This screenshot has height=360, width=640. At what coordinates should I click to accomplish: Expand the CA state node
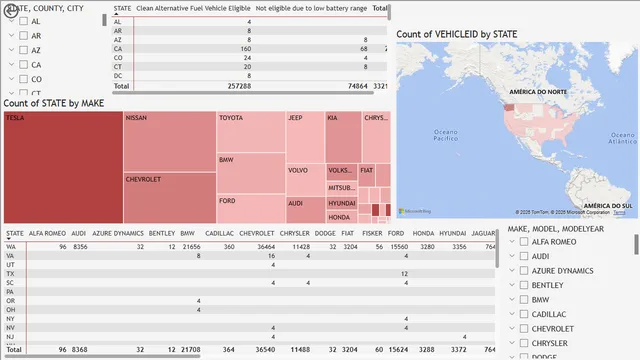pyautogui.click(x=11, y=64)
